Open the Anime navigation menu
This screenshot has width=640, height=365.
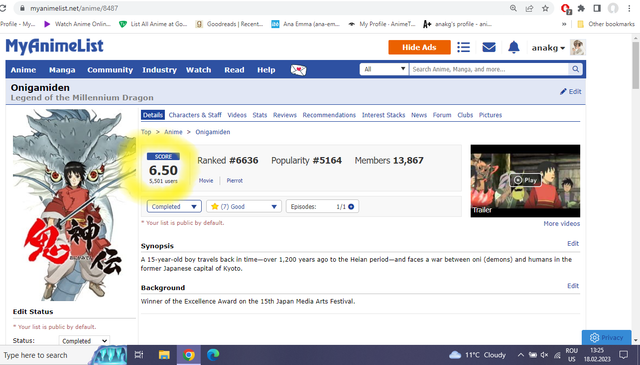point(23,70)
